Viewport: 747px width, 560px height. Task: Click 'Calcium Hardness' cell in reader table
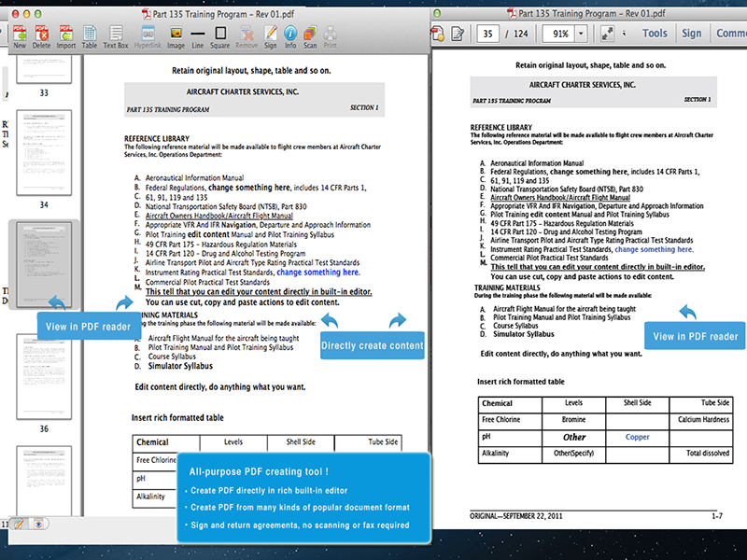[703, 419]
